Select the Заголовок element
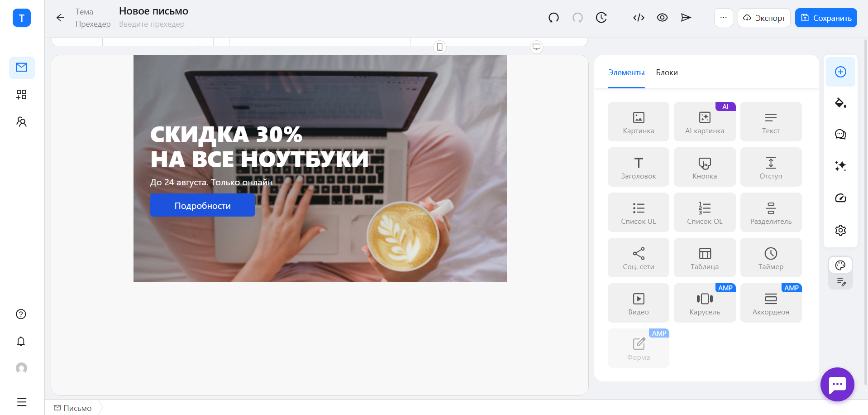Viewport: 868px width, 415px height. 638,167
